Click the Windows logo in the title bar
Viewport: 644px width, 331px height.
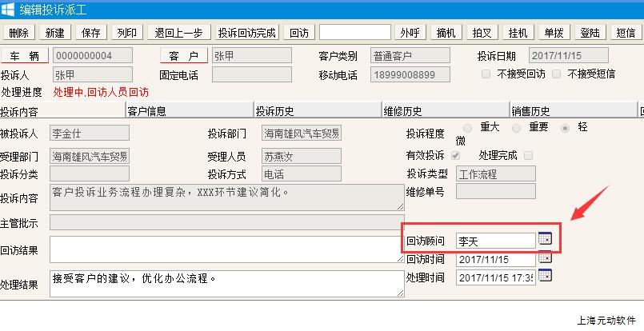pos(8,10)
